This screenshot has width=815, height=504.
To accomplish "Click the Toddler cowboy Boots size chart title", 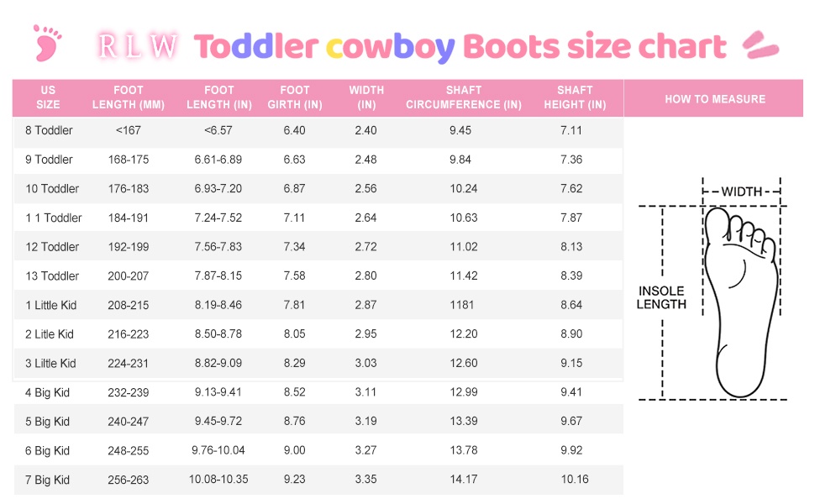I will (460, 46).
